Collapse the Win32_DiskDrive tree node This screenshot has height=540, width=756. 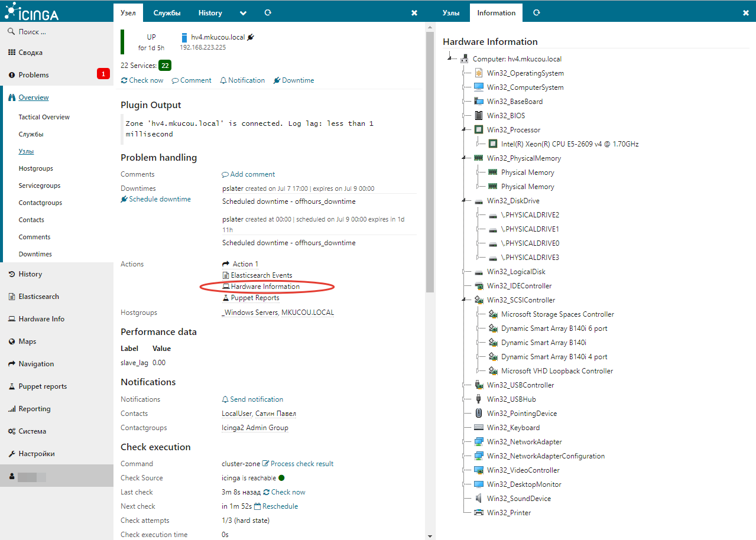[x=463, y=201]
